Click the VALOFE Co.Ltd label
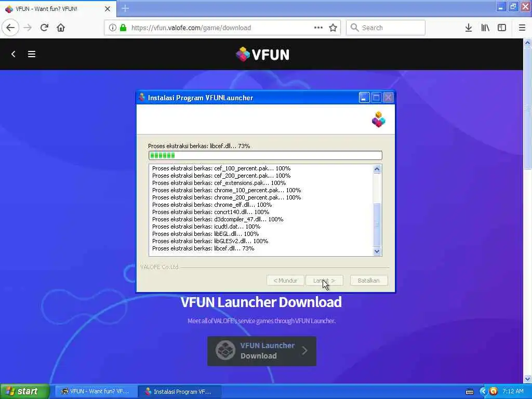 pos(159,267)
